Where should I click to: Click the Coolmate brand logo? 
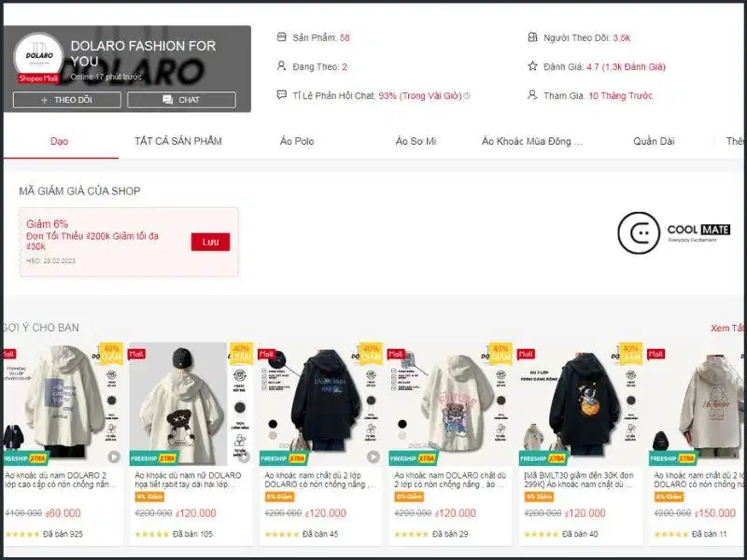674,232
